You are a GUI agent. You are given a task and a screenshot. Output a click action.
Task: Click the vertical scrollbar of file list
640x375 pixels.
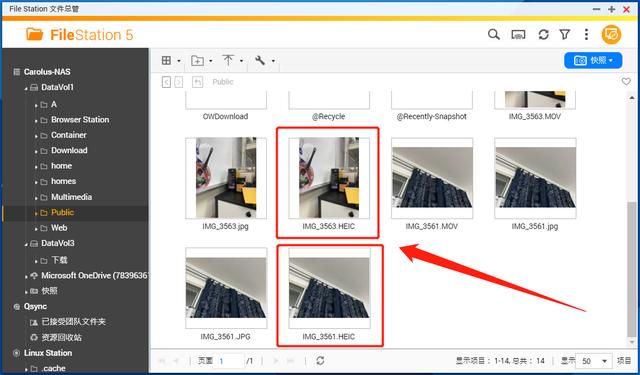click(631, 268)
